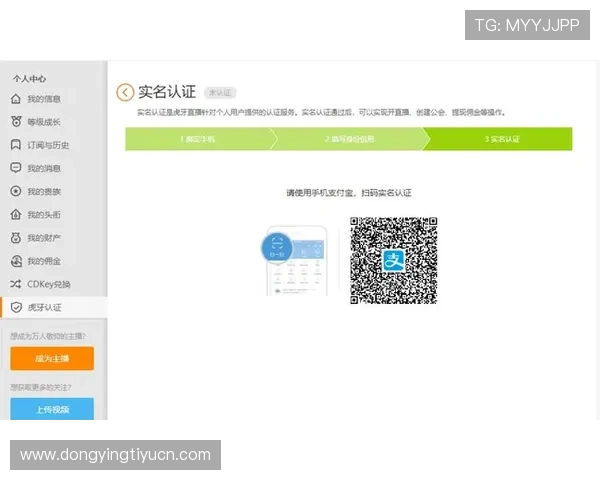Viewport: 600px width, 480px height.
Task: Click the 我的消息 chat bubble icon
Action: 16,168
